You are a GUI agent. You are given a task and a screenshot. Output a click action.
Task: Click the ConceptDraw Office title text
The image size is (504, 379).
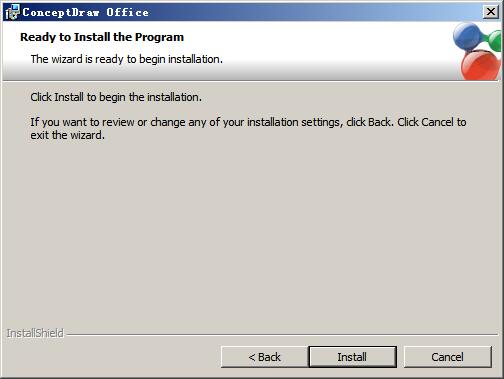85,12
